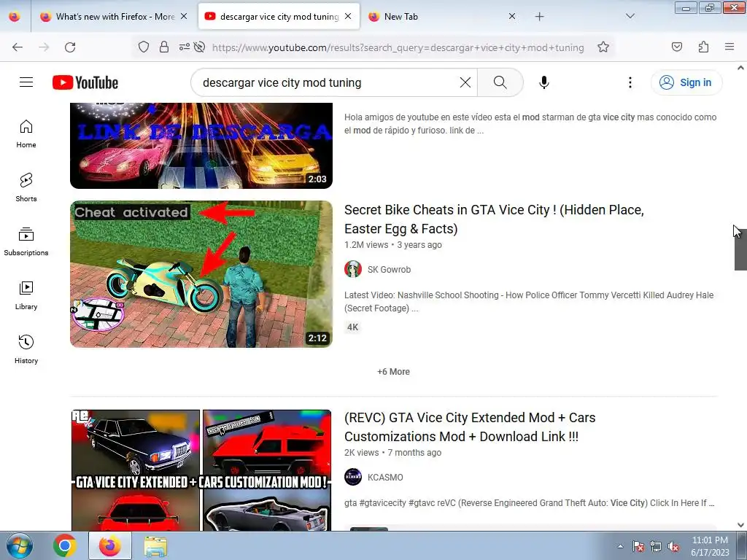Open the Cheat activated bike video thumbnail
The image size is (747, 560).
tap(201, 274)
